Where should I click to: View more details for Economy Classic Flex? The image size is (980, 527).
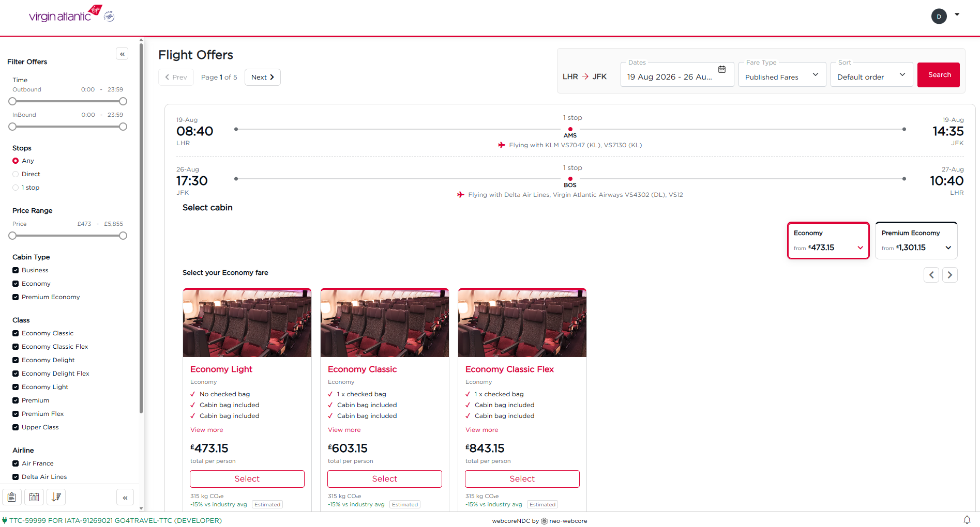(x=482, y=430)
